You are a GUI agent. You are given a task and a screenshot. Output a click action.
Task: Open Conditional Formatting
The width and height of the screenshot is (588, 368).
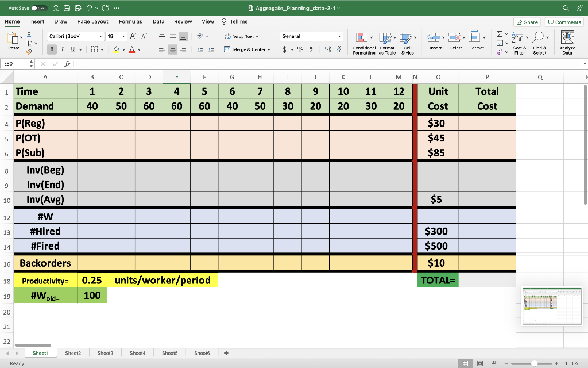pos(363,41)
